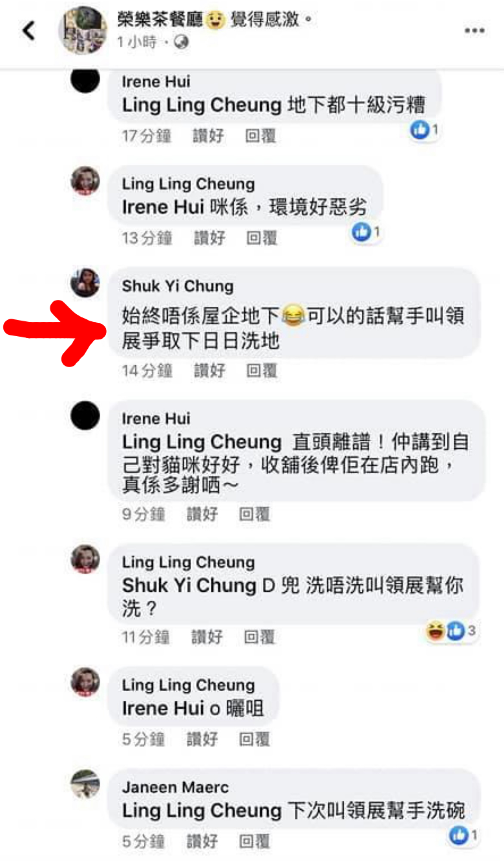Open the three-dot post options menu
Viewport: 504px width, 861px height.
pos(474,31)
